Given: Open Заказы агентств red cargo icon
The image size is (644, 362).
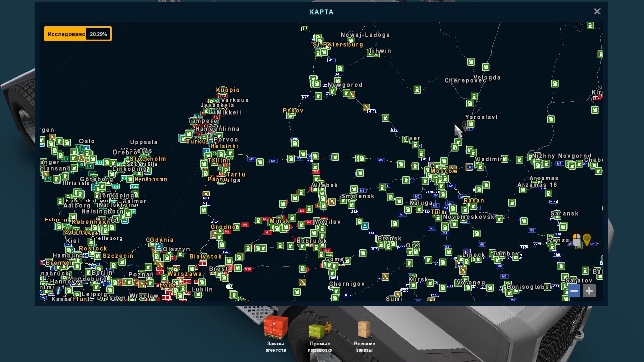Looking at the screenshot, I should [276, 327].
